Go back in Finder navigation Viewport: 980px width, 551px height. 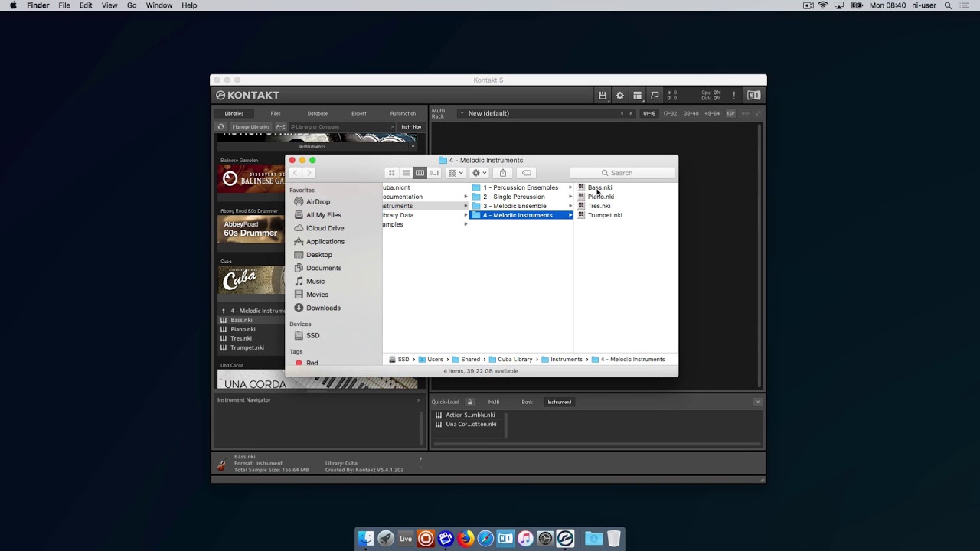point(296,173)
